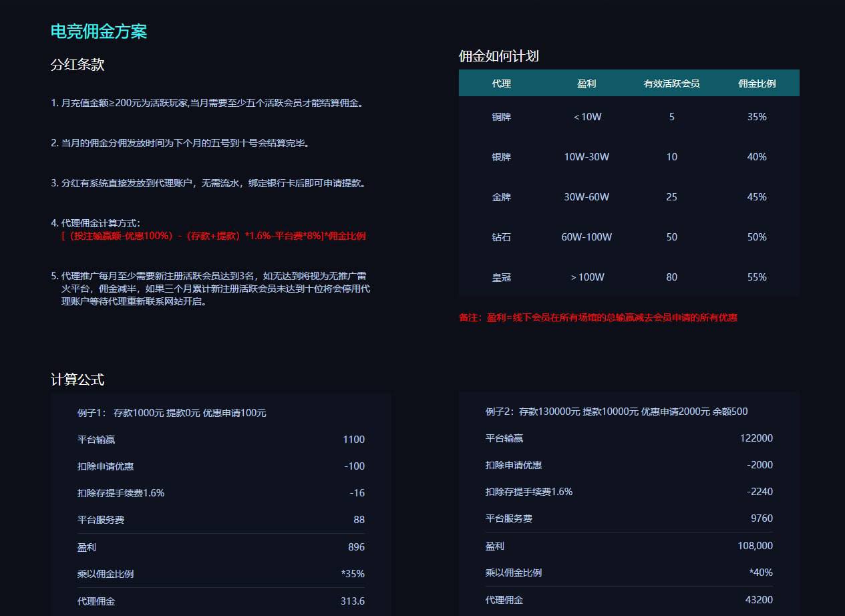Select the 银牌 agent tier row

[x=502, y=156]
